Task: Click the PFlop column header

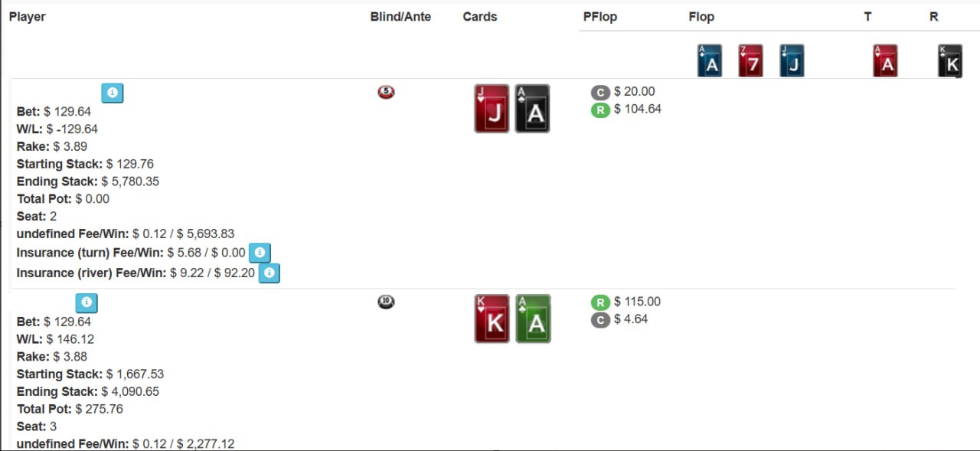Action: [599, 17]
